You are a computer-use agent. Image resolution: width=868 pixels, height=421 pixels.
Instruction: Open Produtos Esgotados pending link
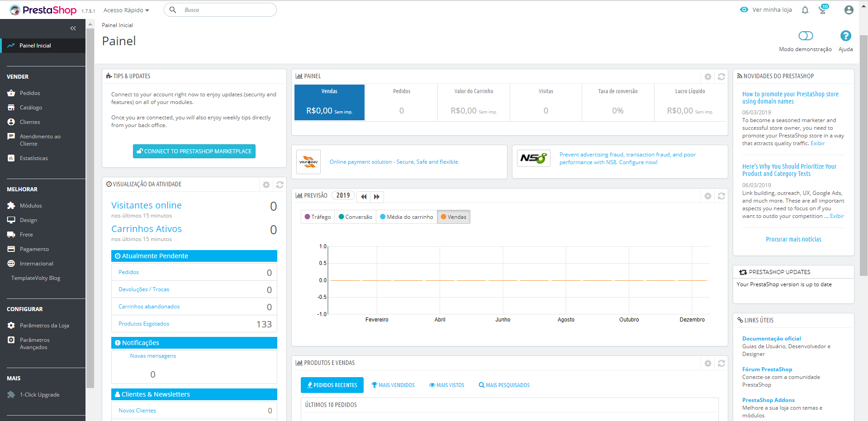144,324
